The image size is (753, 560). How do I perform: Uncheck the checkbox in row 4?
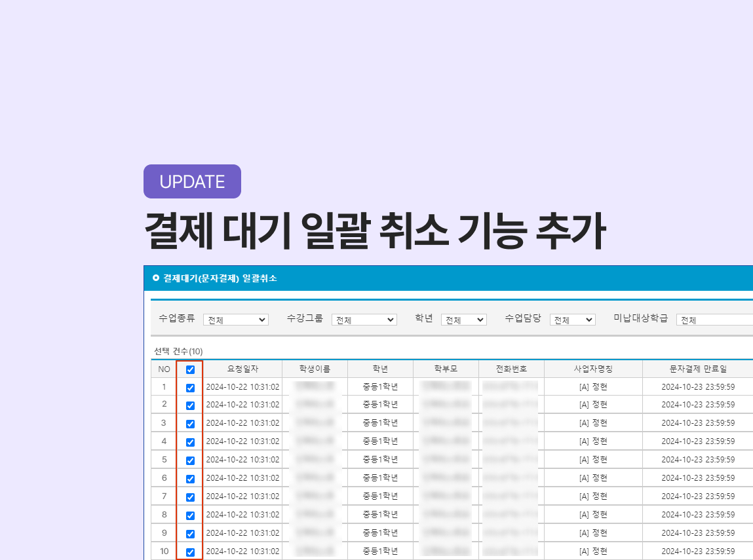coord(190,442)
